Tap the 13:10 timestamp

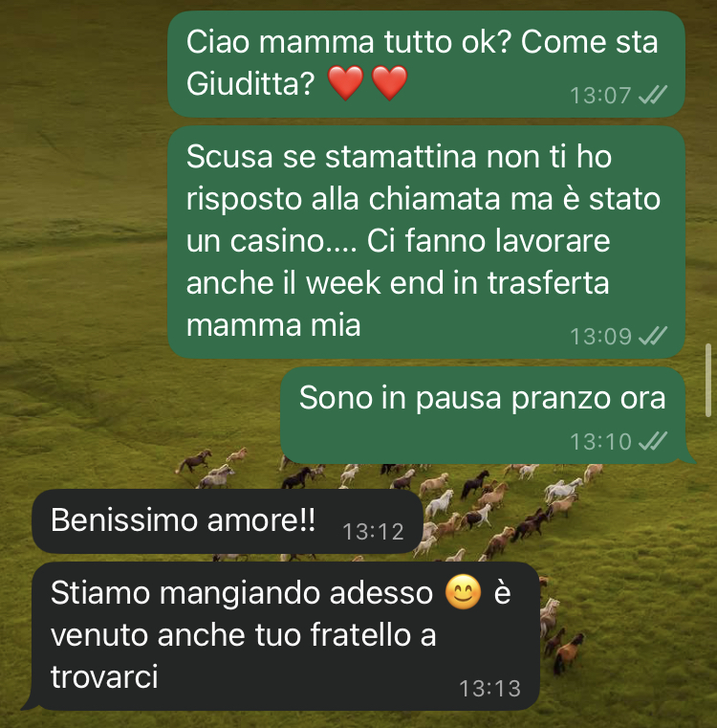[x=600, y=442]
